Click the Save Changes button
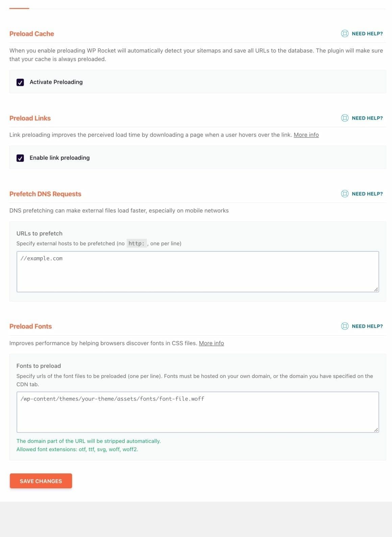 point(41,481)
